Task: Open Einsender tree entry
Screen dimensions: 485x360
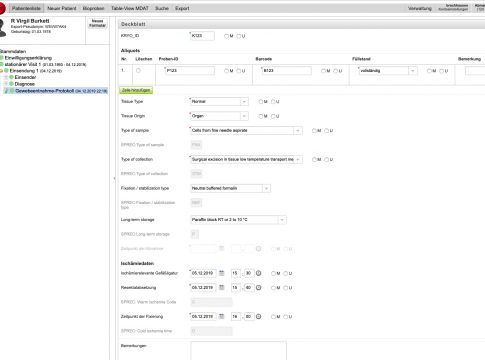Action: click(25, 77)
